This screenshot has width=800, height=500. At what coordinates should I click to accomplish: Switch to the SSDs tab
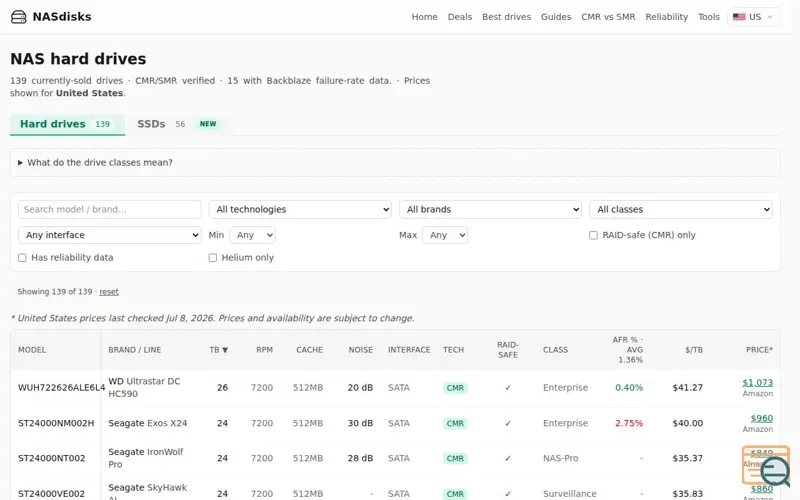178,124
